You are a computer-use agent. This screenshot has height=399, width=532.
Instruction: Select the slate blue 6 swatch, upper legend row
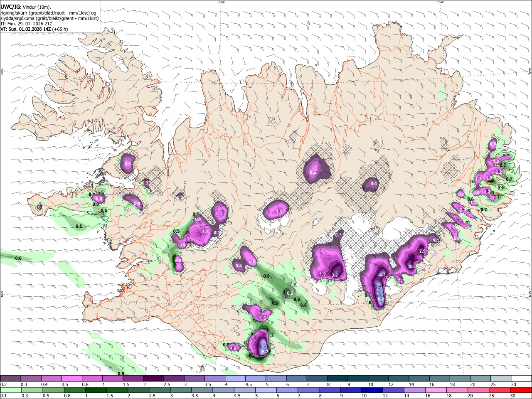point(296,379)
